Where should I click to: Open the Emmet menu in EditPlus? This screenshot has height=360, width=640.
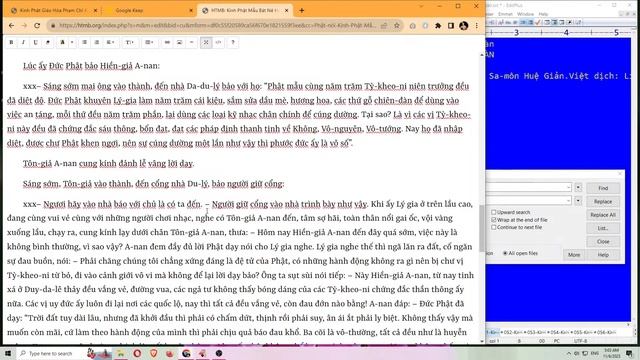tap(505, 14)
